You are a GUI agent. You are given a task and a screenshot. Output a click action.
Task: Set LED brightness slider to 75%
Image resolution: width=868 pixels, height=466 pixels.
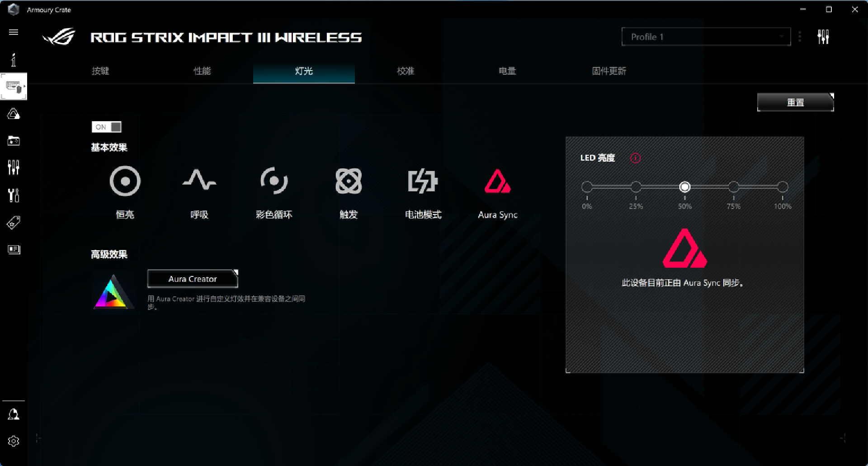(734, 186)
